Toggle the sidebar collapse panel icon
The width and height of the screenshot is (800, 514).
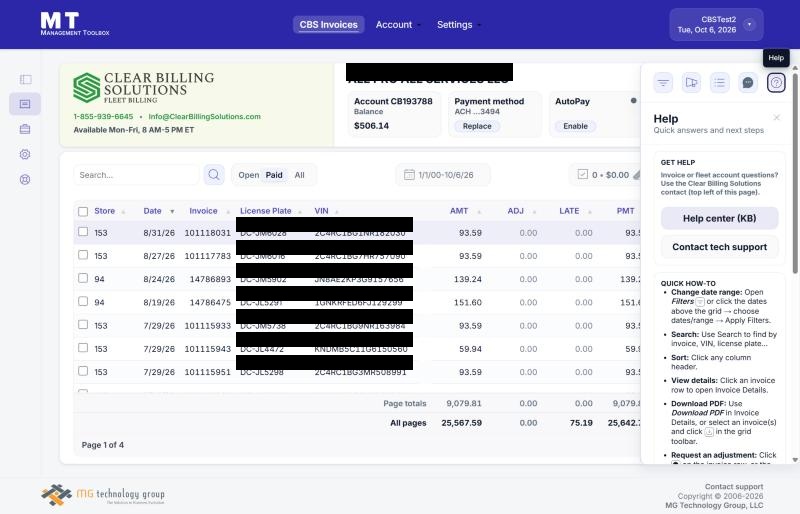click(x=25, y=79)
